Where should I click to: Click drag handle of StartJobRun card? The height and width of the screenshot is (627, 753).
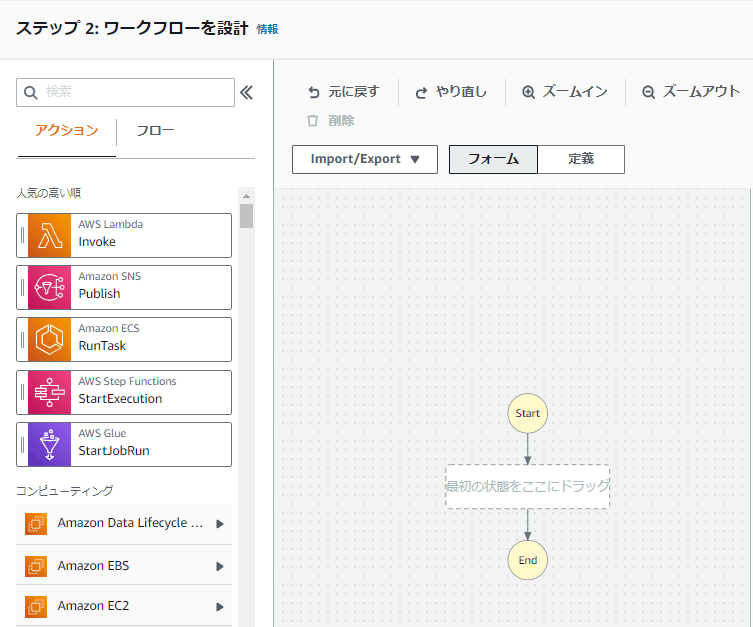point(22,445)
